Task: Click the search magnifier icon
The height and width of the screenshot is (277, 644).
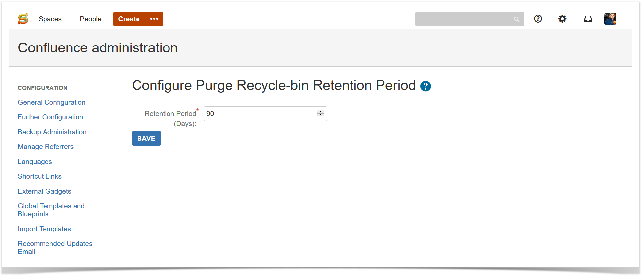Action: 516,19
